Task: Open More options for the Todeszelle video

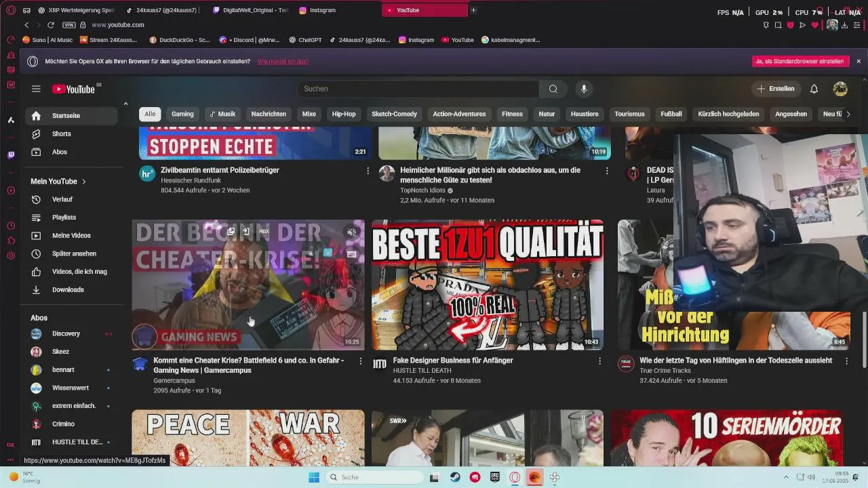Action: coord(846,361)
